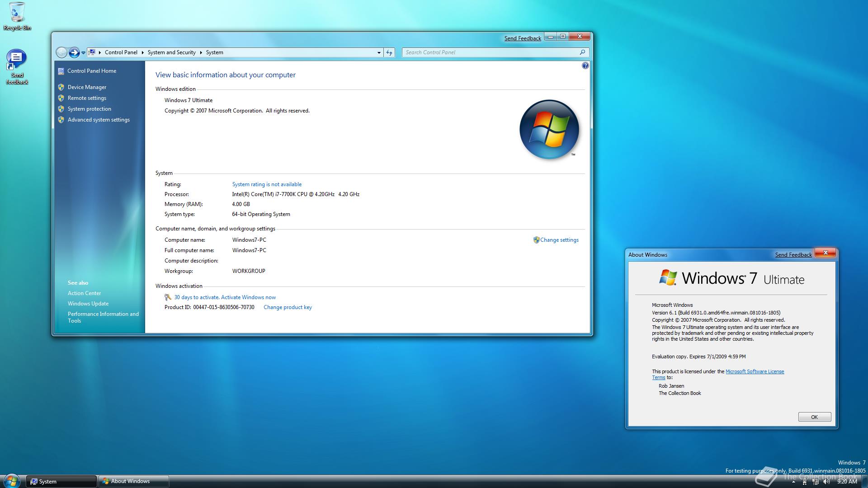The width and height of the screenshot is (868, 488).
Task: Open Performance Information and Tools
Action: pyautogui.click(x=103, y=317)
